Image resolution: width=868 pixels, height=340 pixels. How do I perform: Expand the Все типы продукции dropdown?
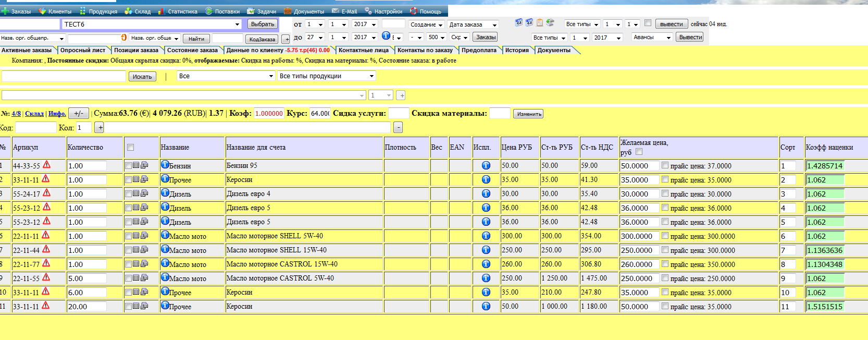326,76
